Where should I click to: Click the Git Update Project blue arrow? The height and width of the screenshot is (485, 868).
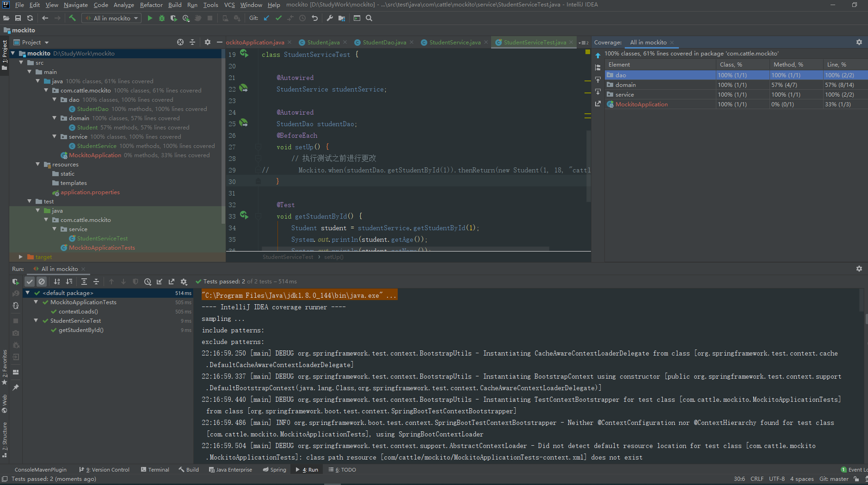pos(266,18)
